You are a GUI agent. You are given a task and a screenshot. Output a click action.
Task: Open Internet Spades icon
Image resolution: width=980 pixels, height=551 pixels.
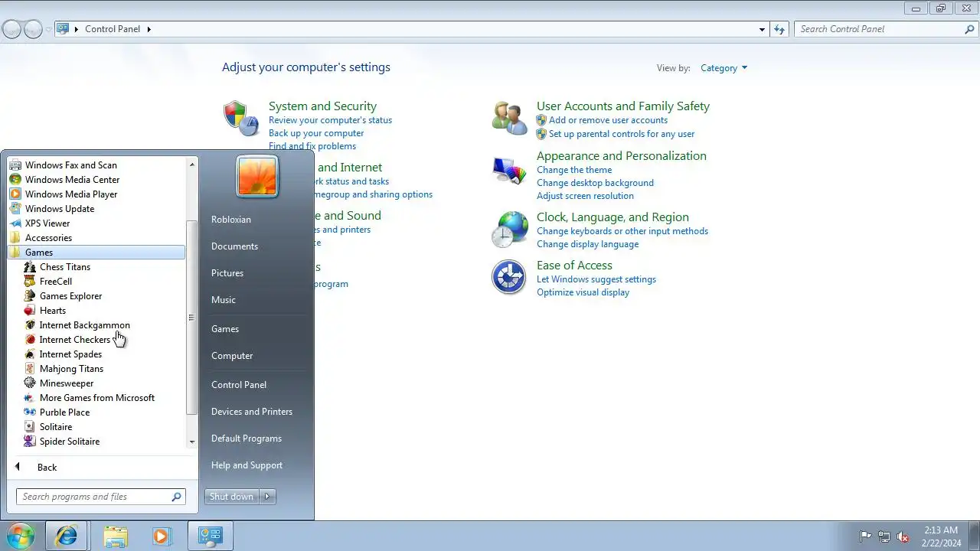[30, 354]
